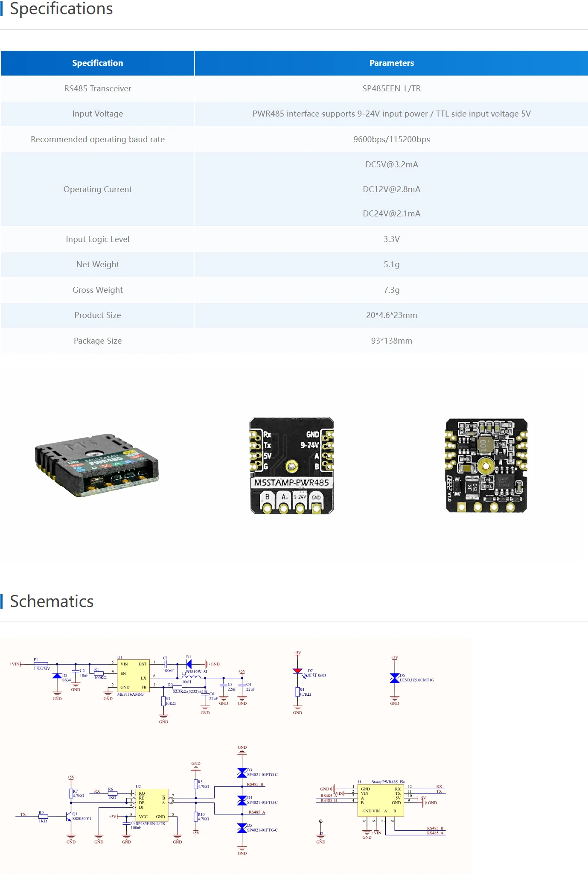
Task: Click the F1 fuse symbol near +VIN
Action: (x=41, y=664)
